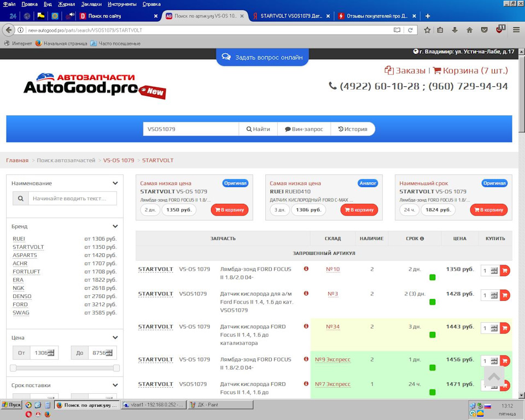Screen dimensions: 525x420
Task: Click right handle of price range slider
Action: 116,368
